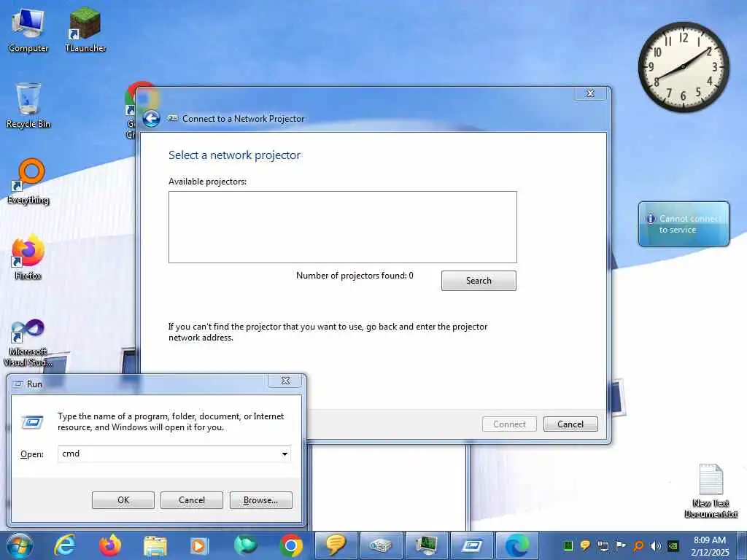Click the teal globe taskbar icon
Image resolution: width=747 pixels, height=560 pixels.
(245, 545)
